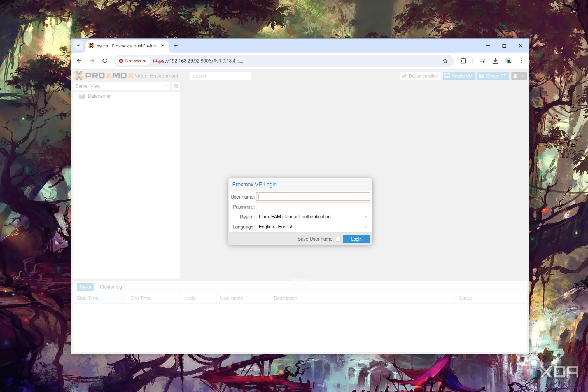Open the tab search chevron
This screenshot has width=588, height=392.
78,46
